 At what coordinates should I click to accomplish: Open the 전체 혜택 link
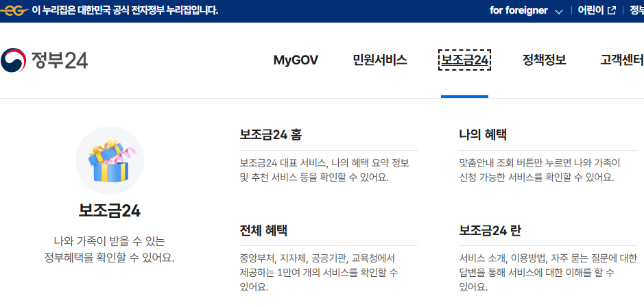click(263, 230)
